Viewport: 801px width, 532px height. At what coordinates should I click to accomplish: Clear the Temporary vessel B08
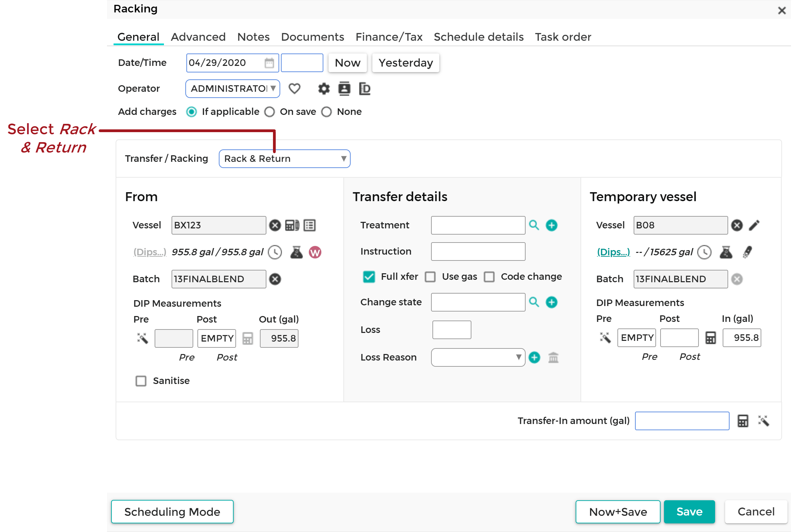tap(737, 225)
